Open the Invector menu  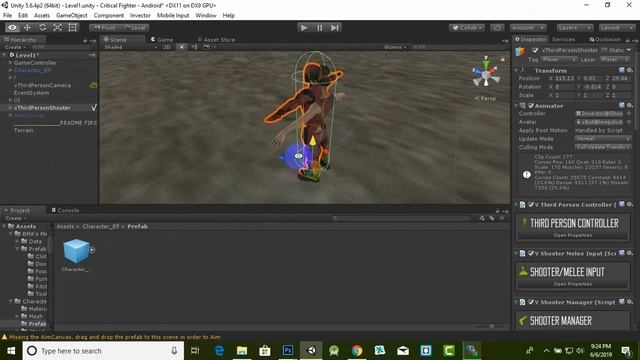tap(140, 16)
